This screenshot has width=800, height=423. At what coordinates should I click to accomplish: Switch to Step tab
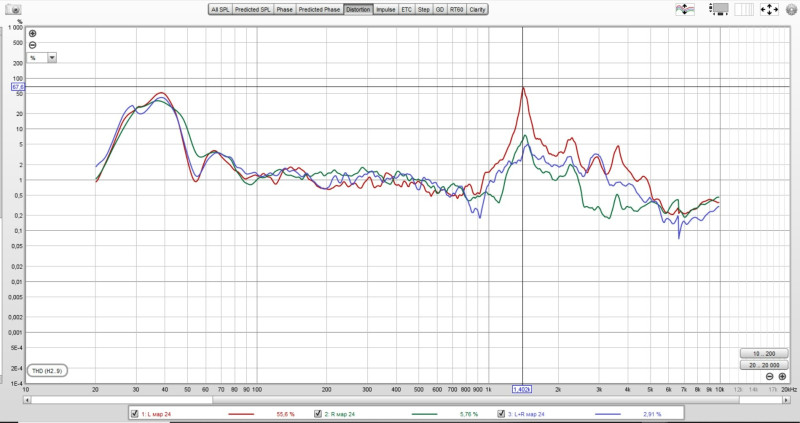[424, 9]
